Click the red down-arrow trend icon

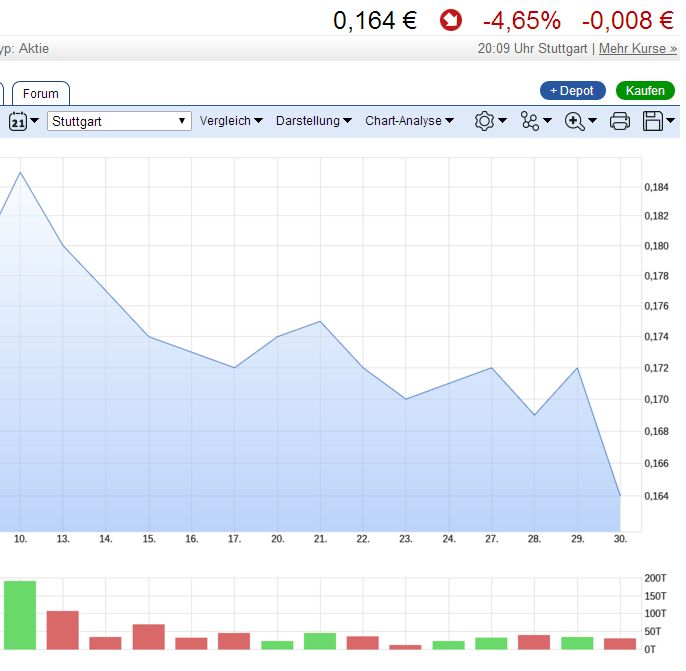[x=451, y=21]
